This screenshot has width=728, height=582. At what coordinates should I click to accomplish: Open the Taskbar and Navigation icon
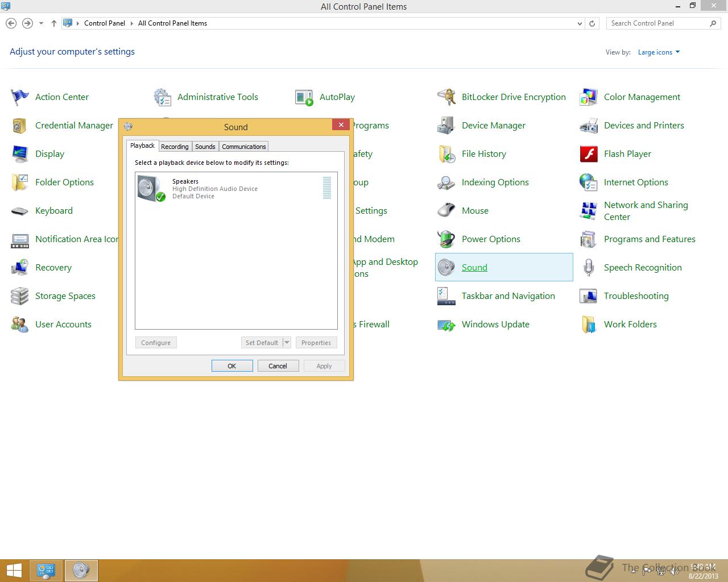tap(446, 296)
